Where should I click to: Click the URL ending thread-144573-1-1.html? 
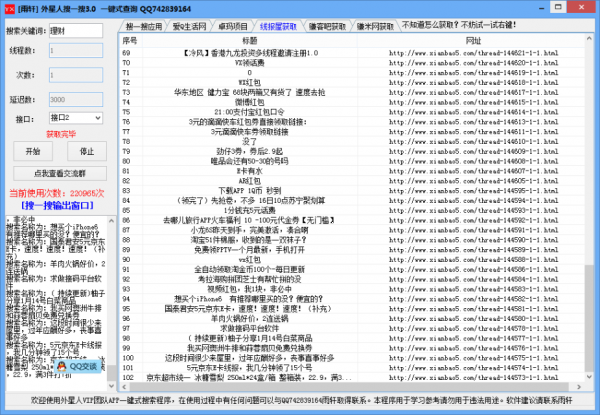[x=473, y=378]
